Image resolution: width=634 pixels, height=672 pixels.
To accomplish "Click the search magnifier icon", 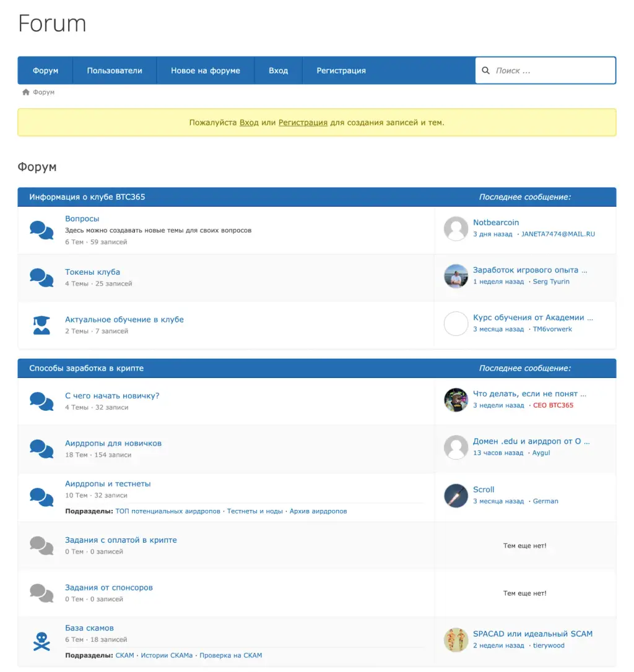I will [x=485, y=71].
